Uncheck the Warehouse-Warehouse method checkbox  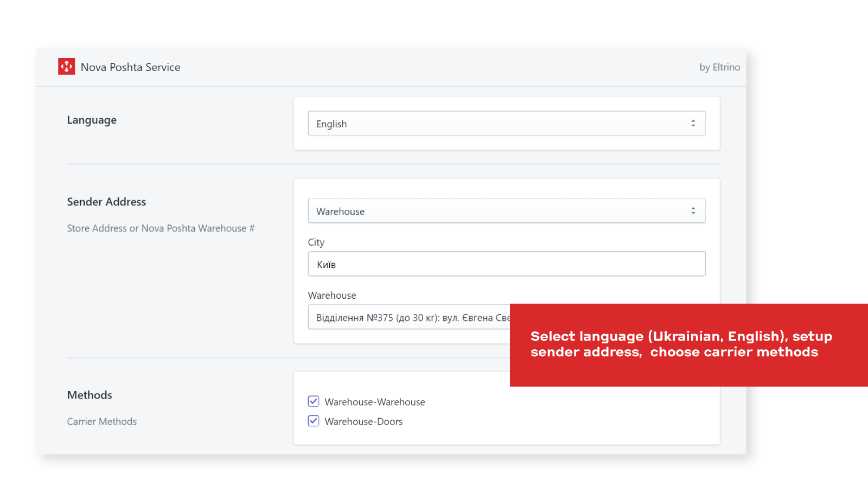[314, 401]
